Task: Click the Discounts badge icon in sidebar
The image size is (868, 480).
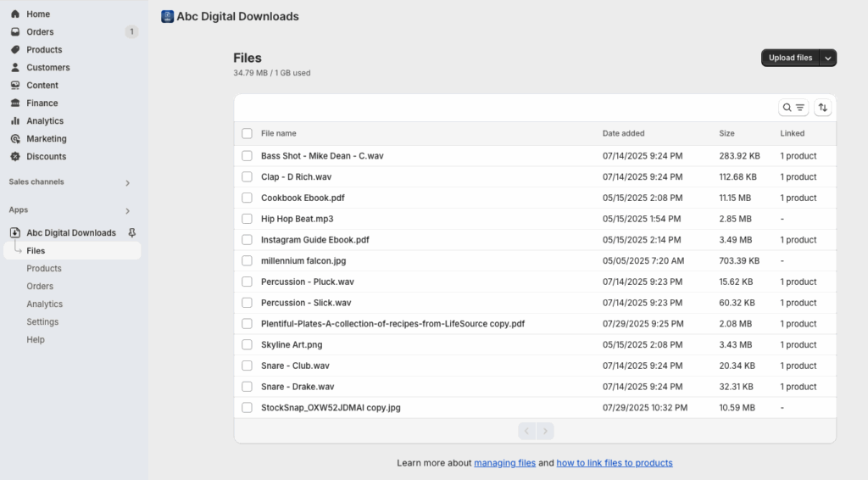Action: pyautogui.click(x=15, y=156)
